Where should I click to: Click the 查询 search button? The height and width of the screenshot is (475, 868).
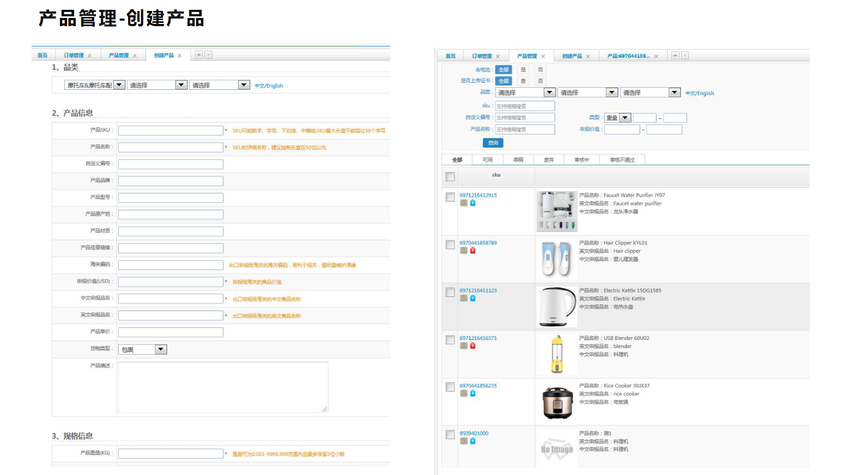[493, 143]
